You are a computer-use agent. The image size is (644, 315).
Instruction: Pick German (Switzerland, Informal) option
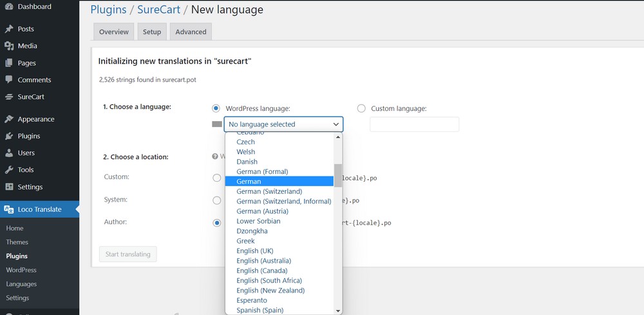[x=279, y=201]
